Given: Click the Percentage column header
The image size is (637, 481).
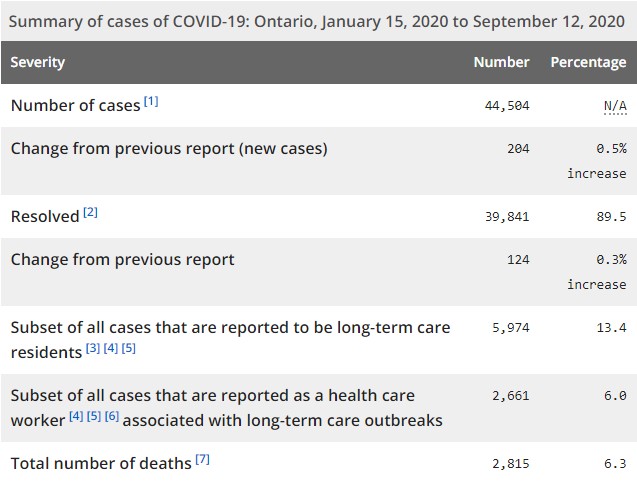Looking at the screenshot, I should point(588,62).
